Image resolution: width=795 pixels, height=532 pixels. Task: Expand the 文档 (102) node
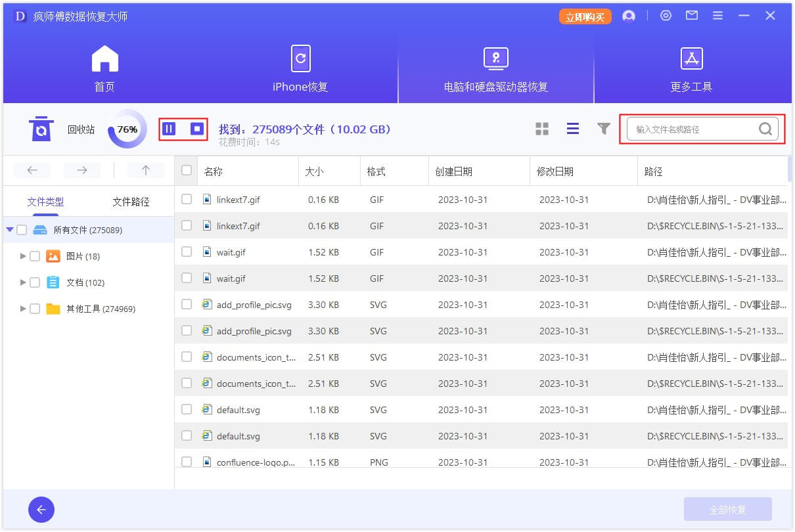pos(24,282)
